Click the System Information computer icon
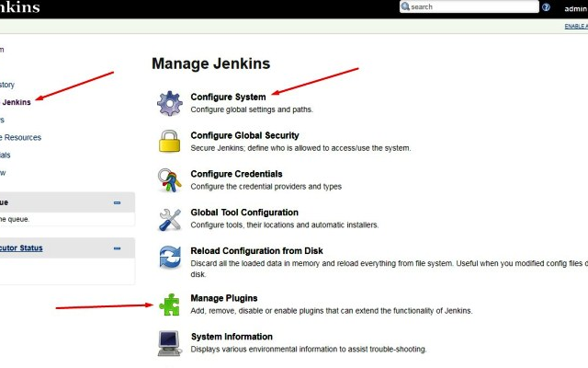 169,343
